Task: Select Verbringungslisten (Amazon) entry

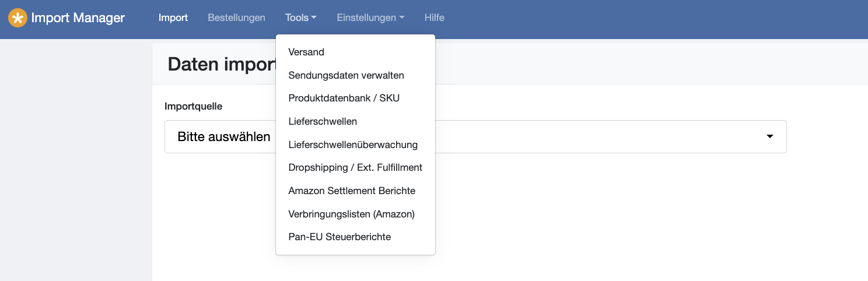Action: coord(356,214)
